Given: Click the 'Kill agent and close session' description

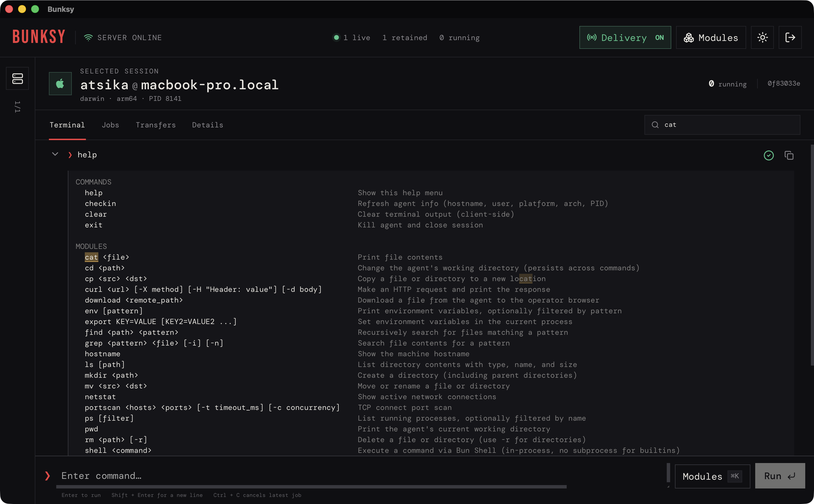Looking at the screenshot, I should [420, 225].
